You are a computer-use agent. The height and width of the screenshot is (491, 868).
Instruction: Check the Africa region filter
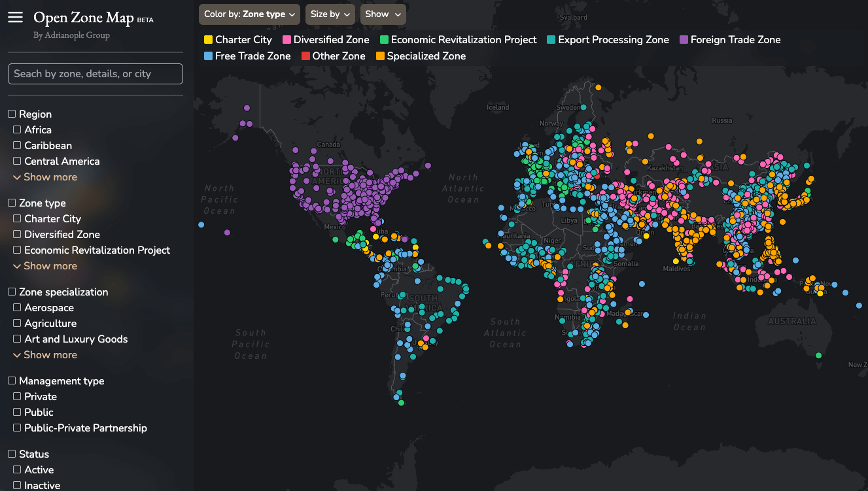pyautogui.click(x=17, y=130)
